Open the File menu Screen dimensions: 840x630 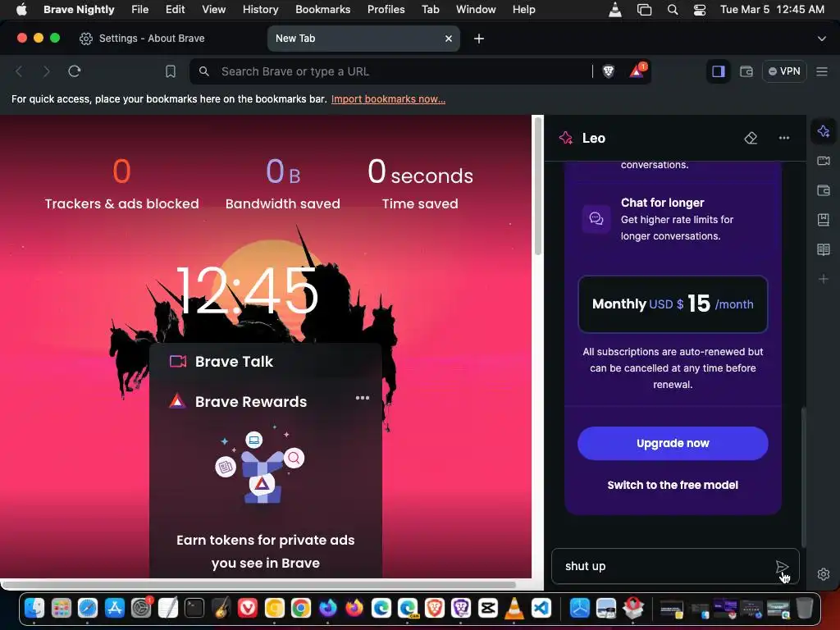[139, 9]
